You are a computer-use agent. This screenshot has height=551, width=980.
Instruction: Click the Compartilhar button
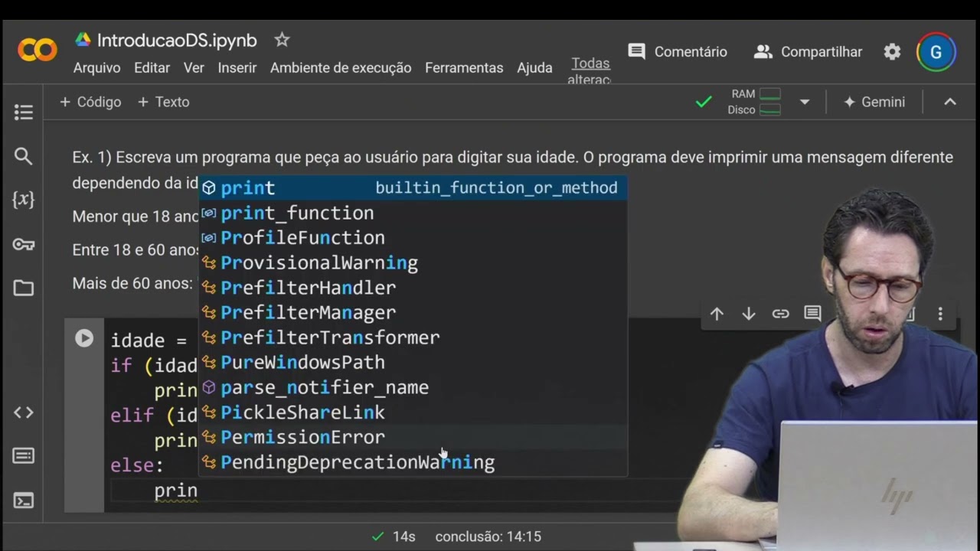808,52
